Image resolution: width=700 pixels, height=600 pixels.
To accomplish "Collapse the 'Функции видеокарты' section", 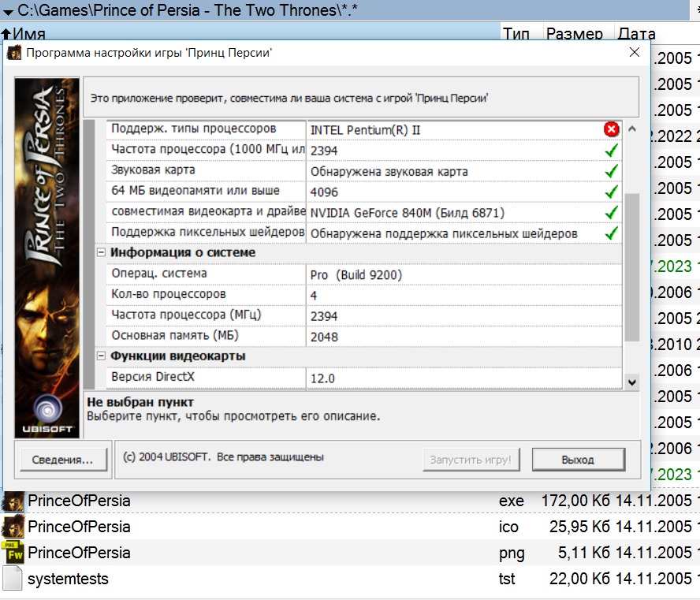I will click(101, 356).
